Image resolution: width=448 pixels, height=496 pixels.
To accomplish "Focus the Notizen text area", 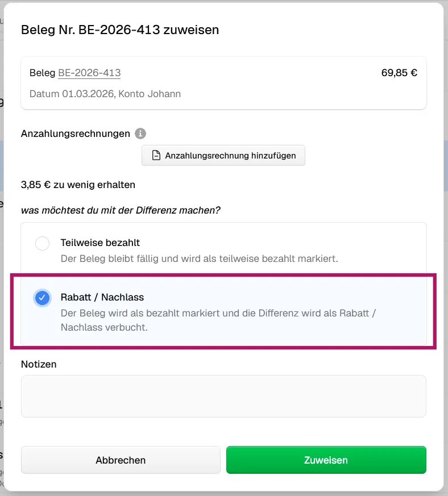I will (223, 396).
